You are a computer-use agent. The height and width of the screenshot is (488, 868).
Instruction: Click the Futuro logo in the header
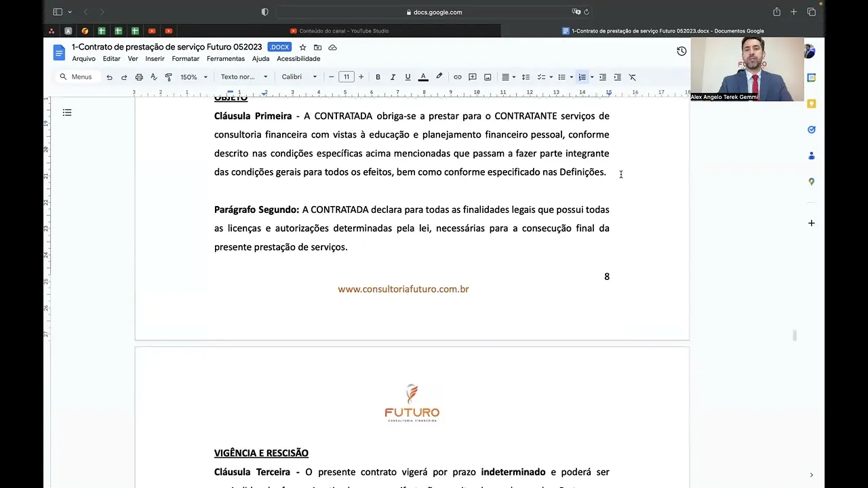point(412,403)
